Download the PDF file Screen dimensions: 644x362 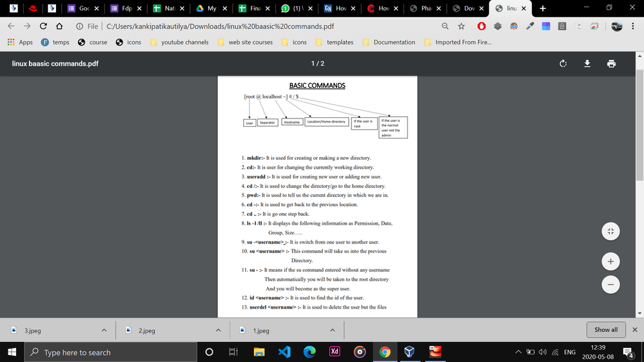coord(587,64)
